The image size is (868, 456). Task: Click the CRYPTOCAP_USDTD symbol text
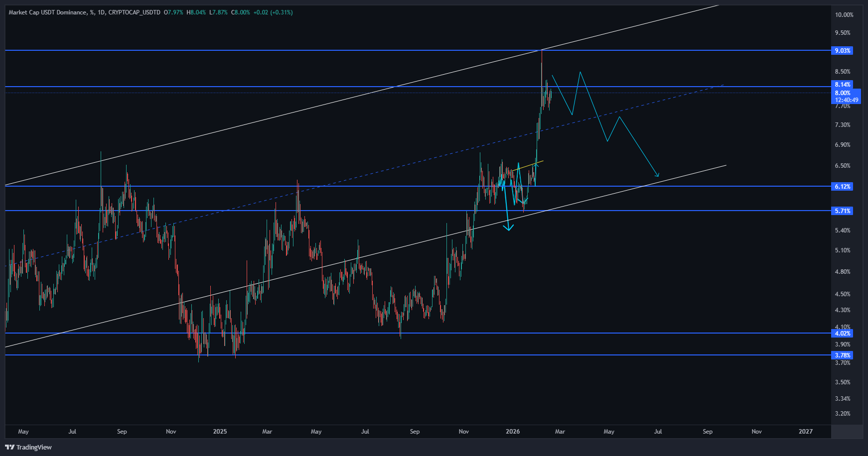click(134, 12)
